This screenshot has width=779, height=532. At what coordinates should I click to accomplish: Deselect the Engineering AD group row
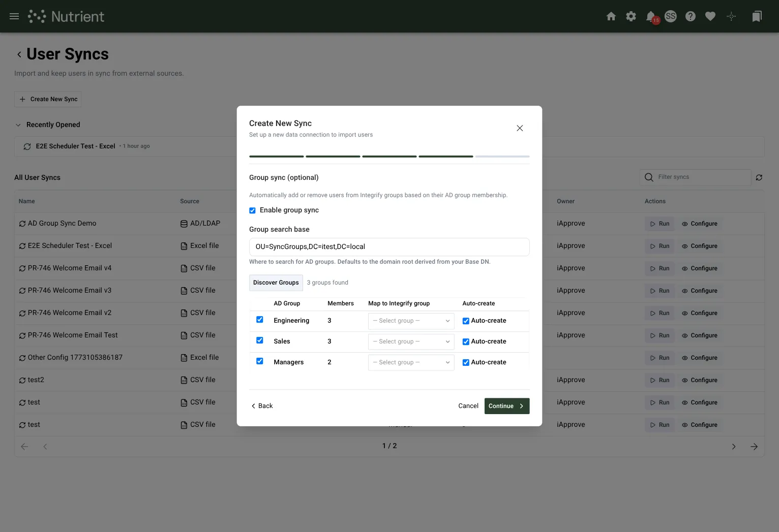260,320
